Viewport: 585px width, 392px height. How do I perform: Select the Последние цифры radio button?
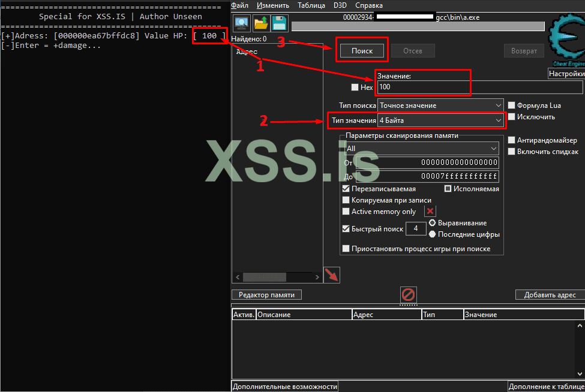point(432,234)
